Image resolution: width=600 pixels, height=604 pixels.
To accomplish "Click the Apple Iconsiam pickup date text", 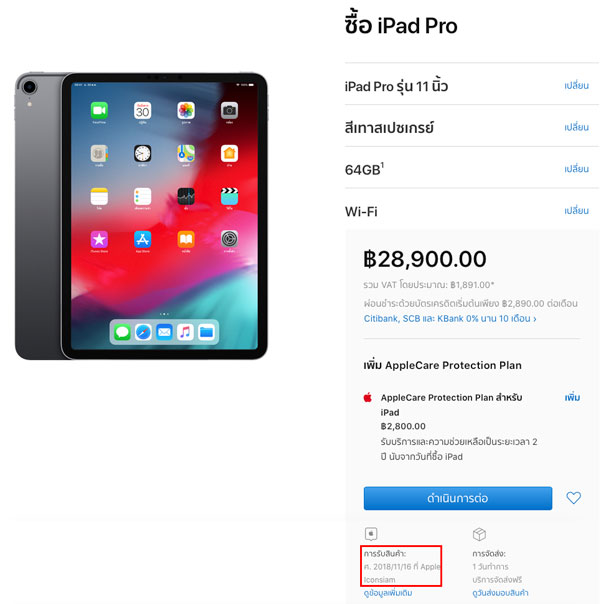I will tap(401, 573).
